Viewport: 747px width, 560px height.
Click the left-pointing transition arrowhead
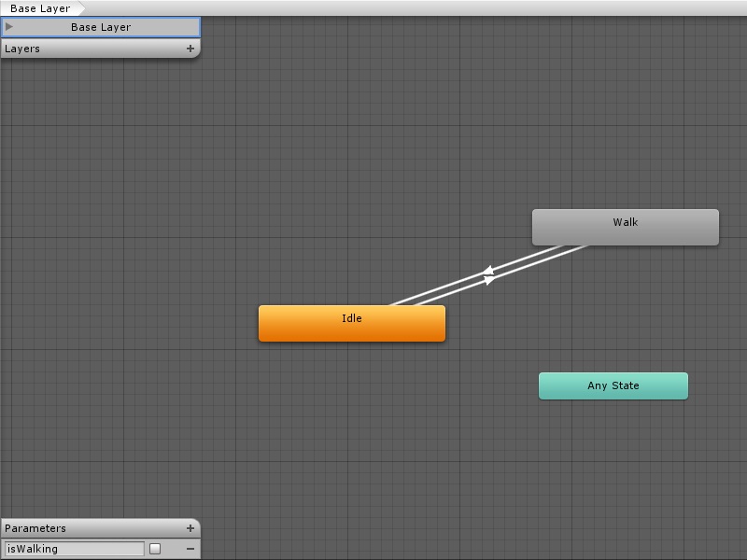(x=486, y=272)
